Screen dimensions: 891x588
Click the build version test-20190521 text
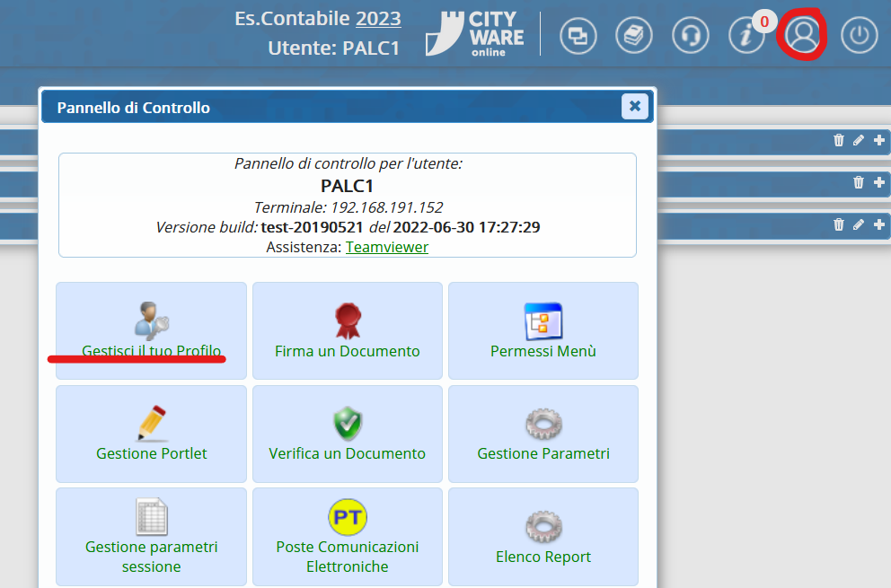click(x=312, y=227)
